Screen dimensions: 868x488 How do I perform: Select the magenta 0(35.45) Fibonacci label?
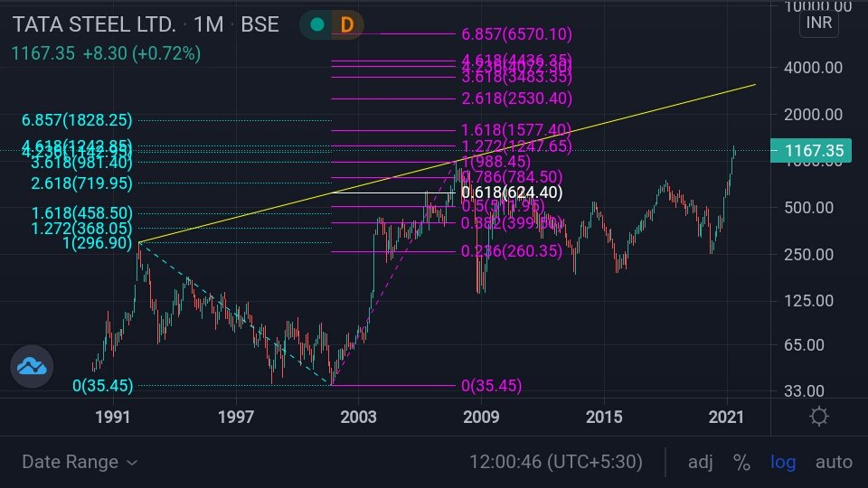point(492,386)
